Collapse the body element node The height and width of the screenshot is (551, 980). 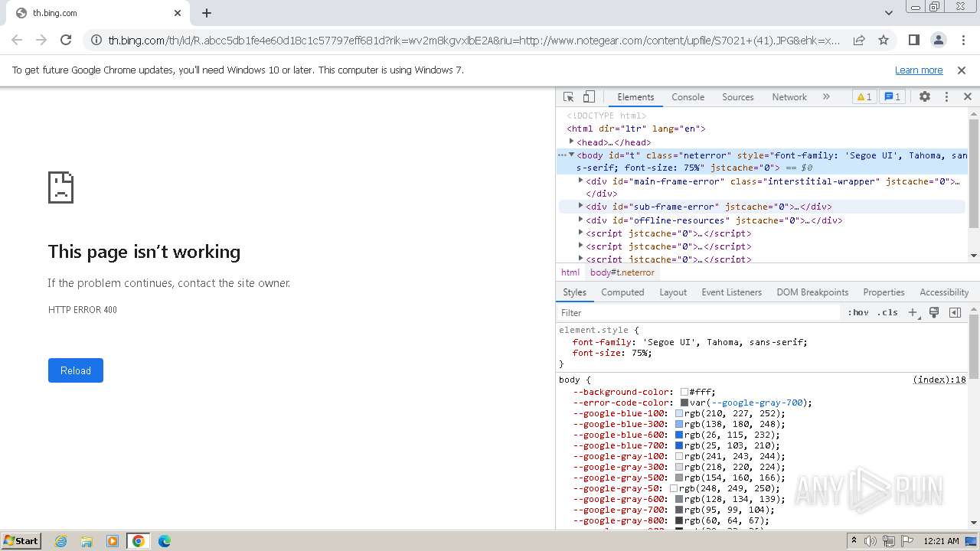(x=571, y=155)
